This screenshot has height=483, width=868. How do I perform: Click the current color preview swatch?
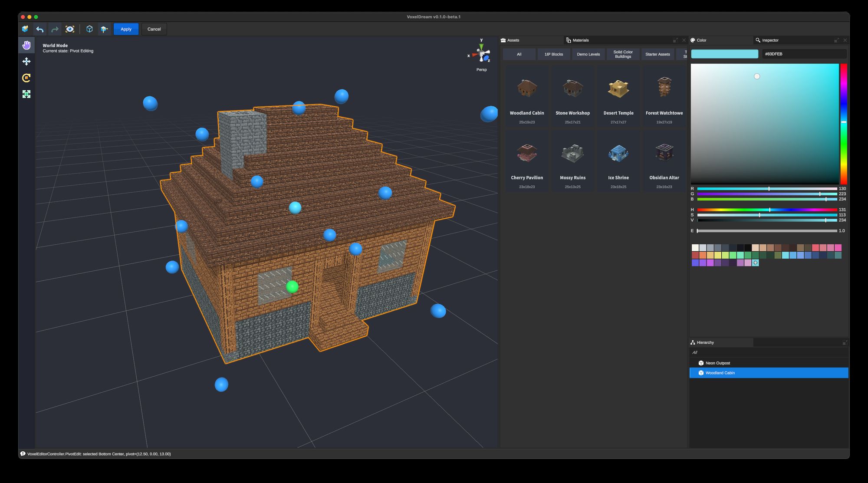tap(725, 54)
